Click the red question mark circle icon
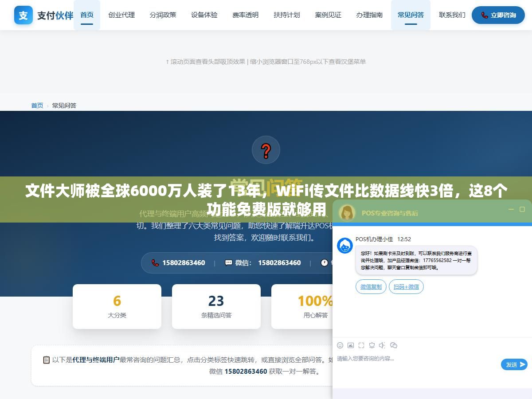This screenshot has height=399, width=532. click(x=266, y=150)
